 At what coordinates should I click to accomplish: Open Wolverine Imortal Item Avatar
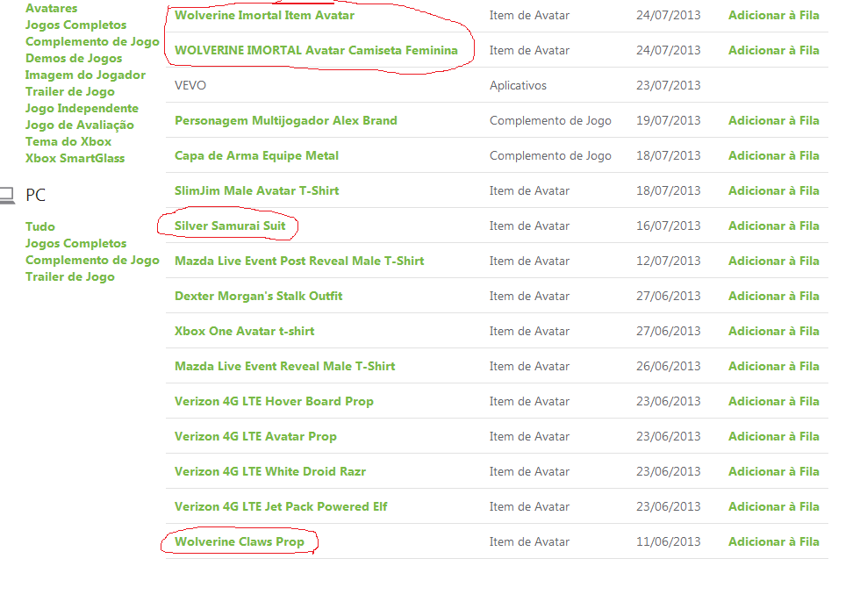point(264,15)
